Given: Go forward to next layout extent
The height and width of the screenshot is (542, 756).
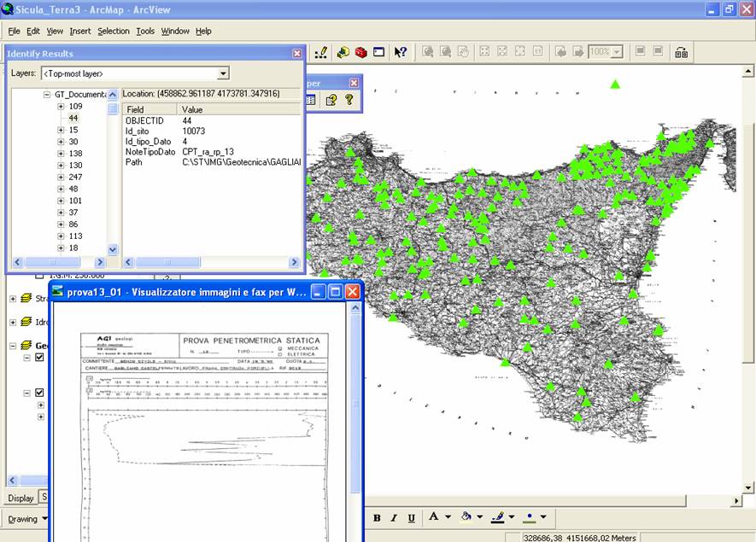Looking at the screenshot, I should (x=578, y=51).
